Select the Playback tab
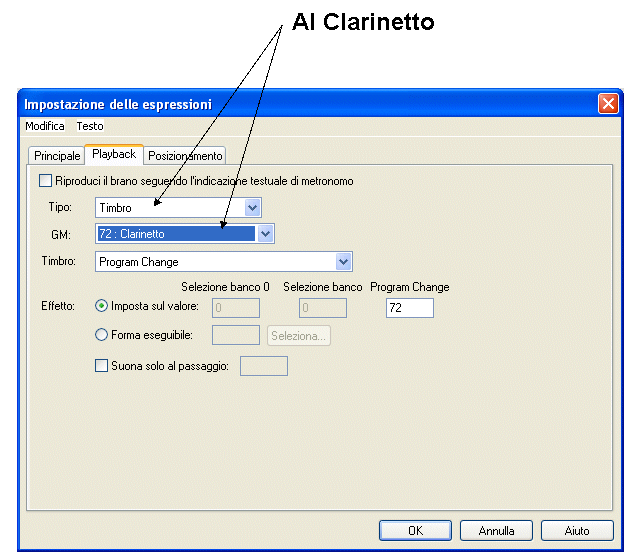 tap(114, 155)
